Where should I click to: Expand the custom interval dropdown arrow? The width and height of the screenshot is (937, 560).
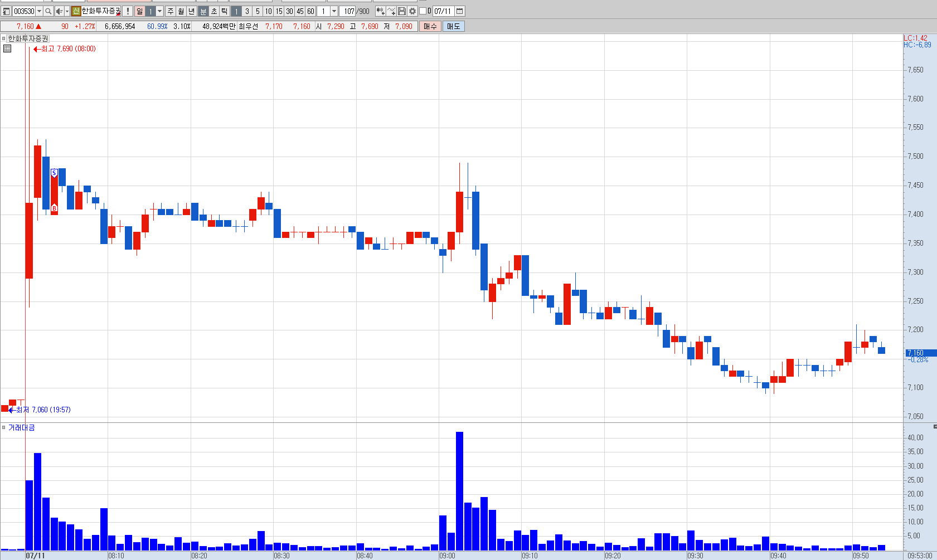tap(334, 11)
